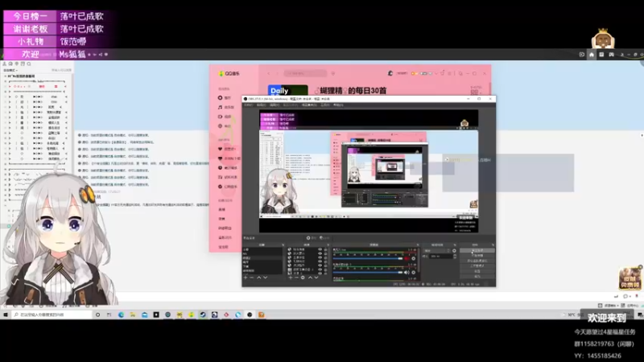Screen dimensions: 644x362
Task: Pop out the OBS Controls dock
Action: pyautogui.click(x=492, y=245)
